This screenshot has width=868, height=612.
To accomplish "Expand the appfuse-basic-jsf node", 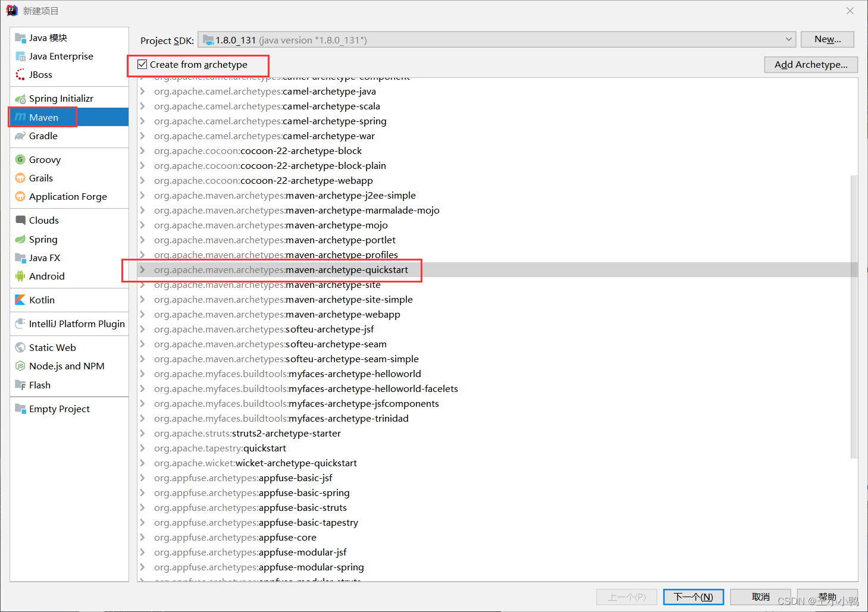I will (x=143, y=478).
